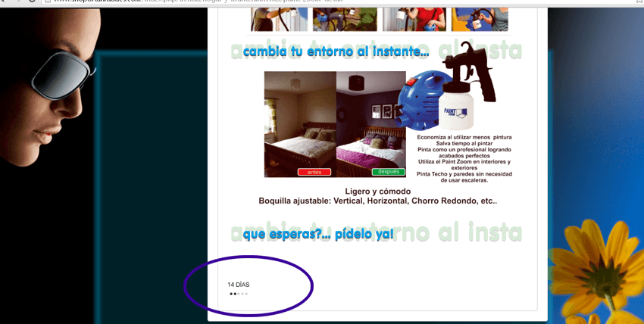Image resolution: width=644 pixels, height=324 pixels.
Task: Click the red 'antes' label
Action: 314,172
